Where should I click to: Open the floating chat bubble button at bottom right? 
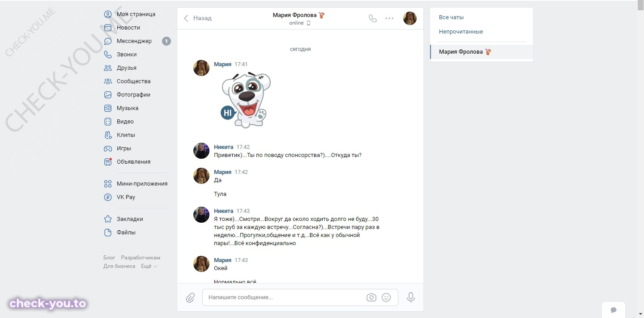(614, 310)
